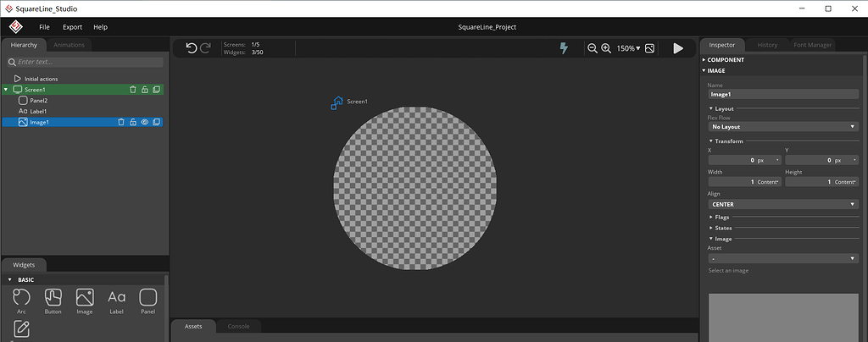Switch to the Inspector tab
The image size is (868, 342).
(x=722, y=46)
